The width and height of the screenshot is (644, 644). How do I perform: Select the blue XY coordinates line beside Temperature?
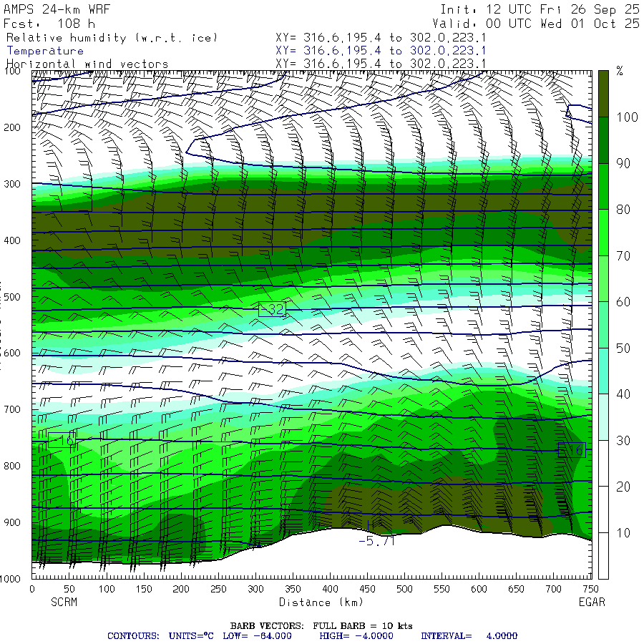pyautogui.click(x=381, y=51)
